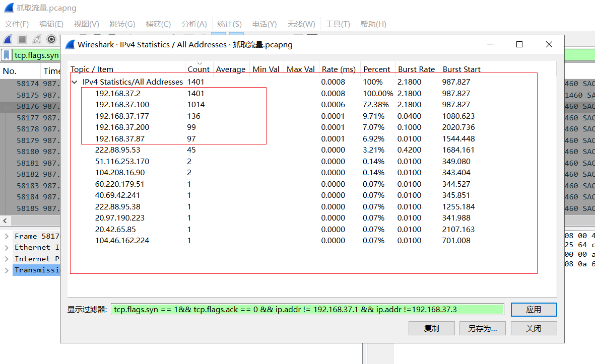This screenshot has height=364, width=595.
Task: Open the 统计(S) menu
Action: point(229,24)
